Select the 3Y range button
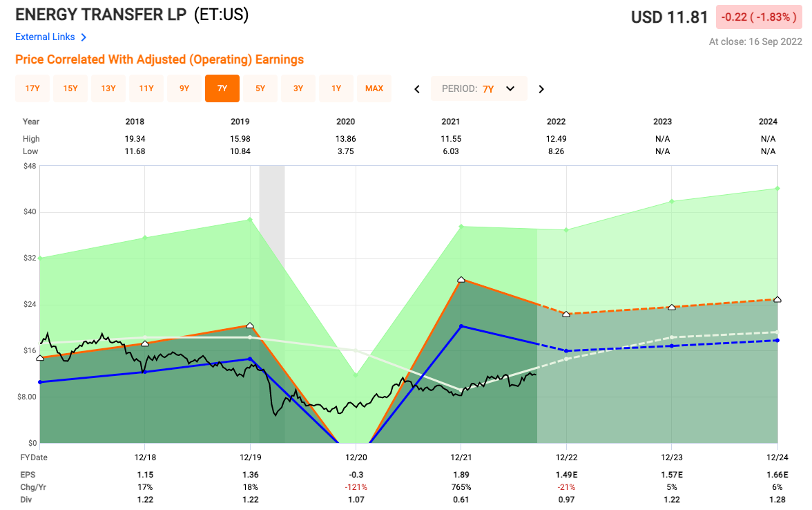Image resolution: width=812 pixels, height=510 pixels. point(298,88)
